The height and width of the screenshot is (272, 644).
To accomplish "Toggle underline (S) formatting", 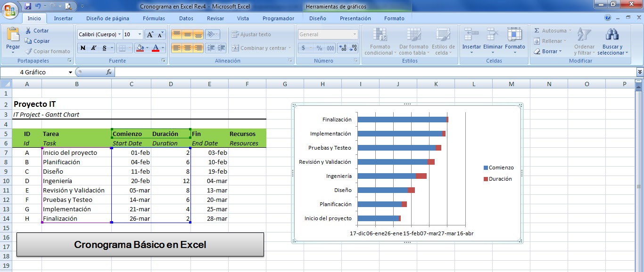I will (104, 48).
